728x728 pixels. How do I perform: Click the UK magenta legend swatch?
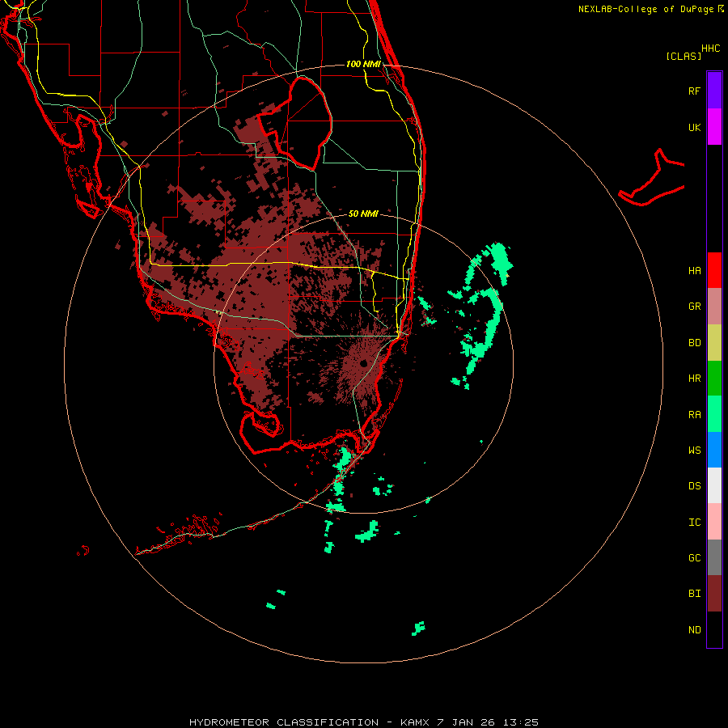[x=714, y=127]
